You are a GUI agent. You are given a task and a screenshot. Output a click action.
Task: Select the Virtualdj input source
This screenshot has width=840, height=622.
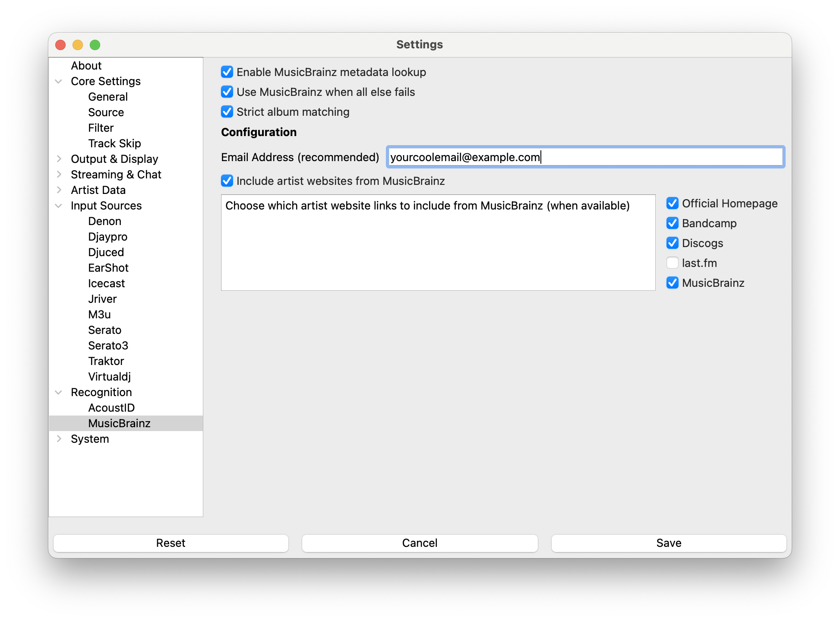110,377
